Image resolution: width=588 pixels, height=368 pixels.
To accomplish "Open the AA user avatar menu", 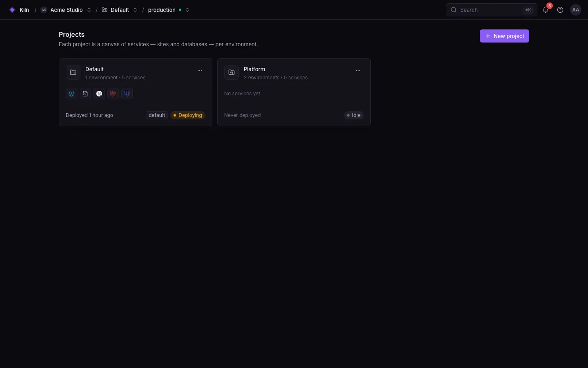I will (x=576, y=10).
